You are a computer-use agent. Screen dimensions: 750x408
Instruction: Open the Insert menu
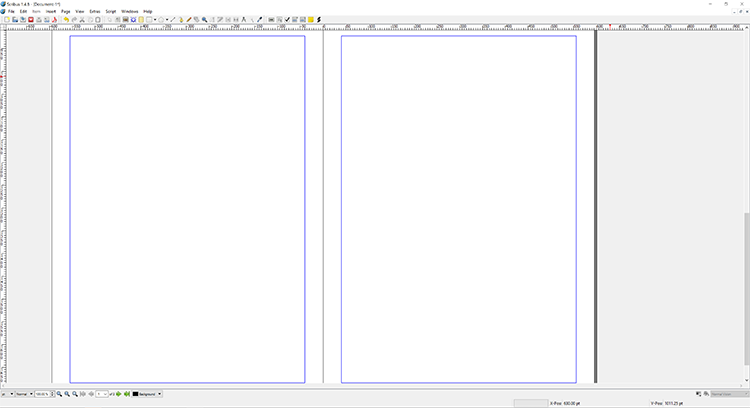(51, 11)
